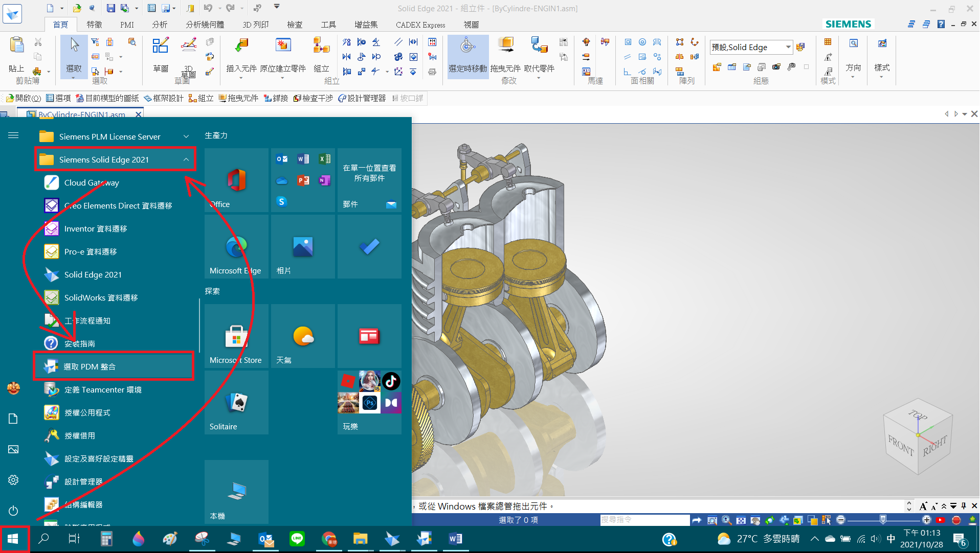Screen dimensions: 980x553
Task: Click the view orientation cube FRONT face
Action: [900, 445]
